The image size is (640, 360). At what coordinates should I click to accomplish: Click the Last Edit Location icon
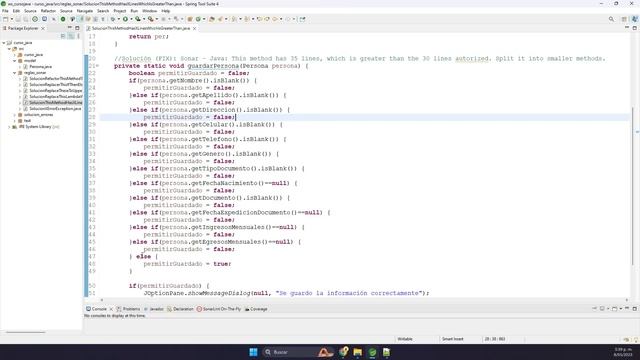point(259,19)
